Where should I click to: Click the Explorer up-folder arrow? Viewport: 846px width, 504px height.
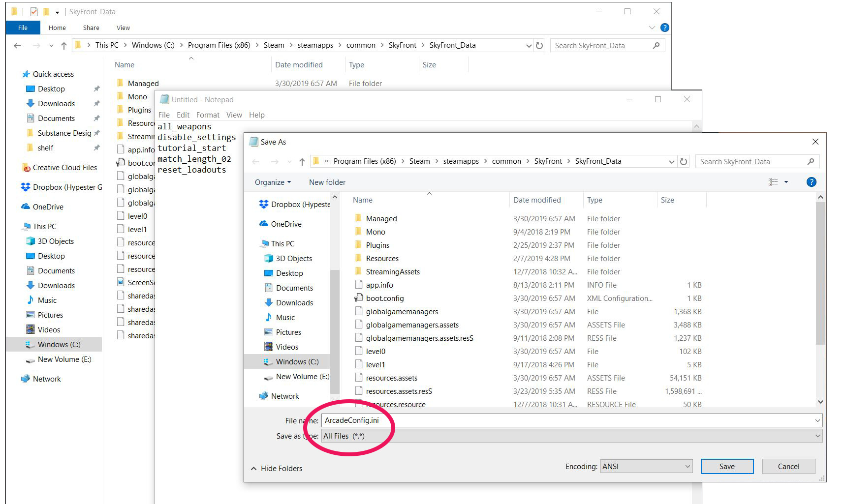(x=63, y=45)
